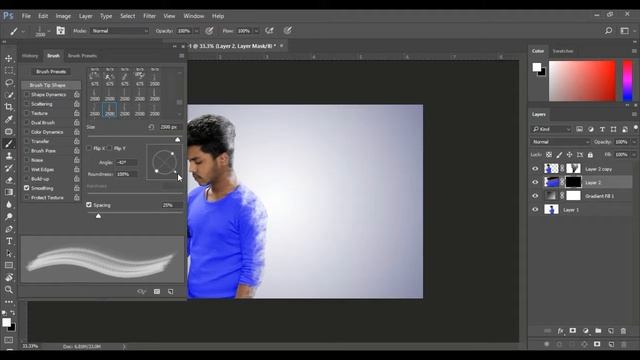This screenshot has height=360, width=640.
Task: Select the Brush tool in toolbar
Action: 9,144
